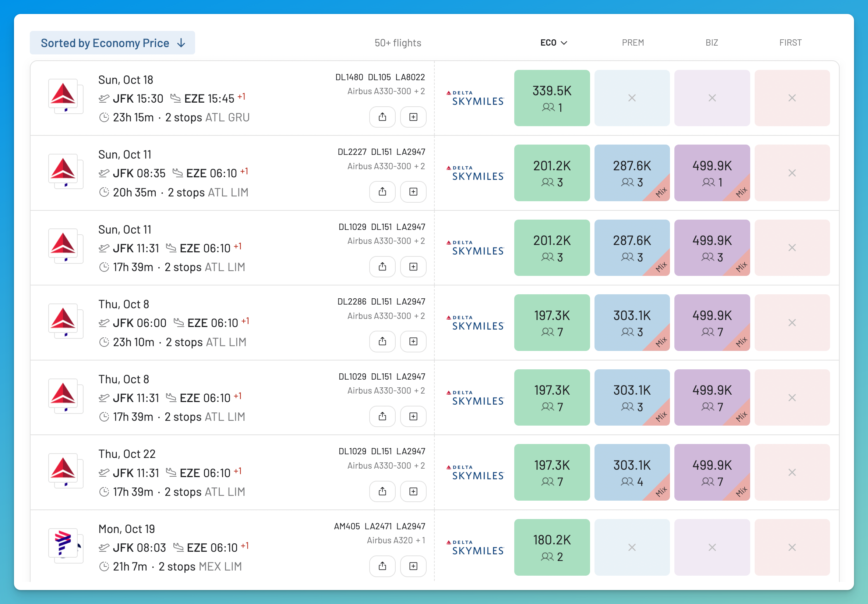Select 201.2K economy fare, Oct 11 JFK 11:31
The height and width of the screenshot is (604, 868).
551,248
